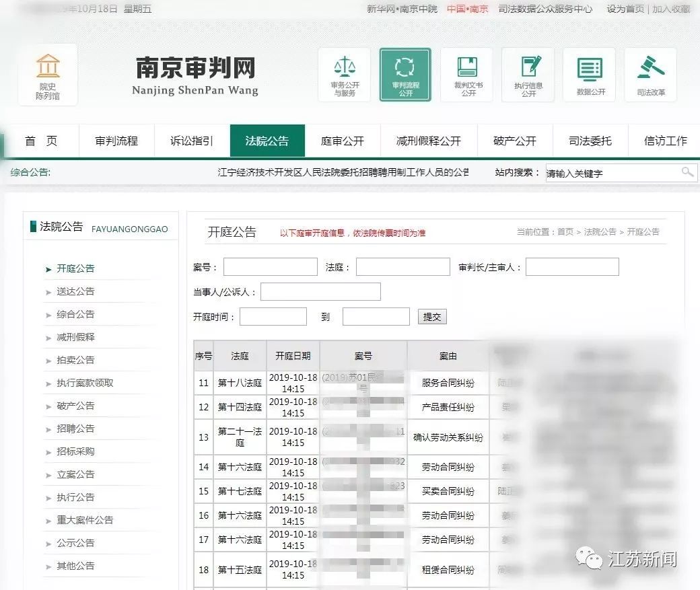Image resolution: width=700 pixels, height=590 pixels.
Task: Select 立案公告 in sidebar
Action: (x=75, y=474)
